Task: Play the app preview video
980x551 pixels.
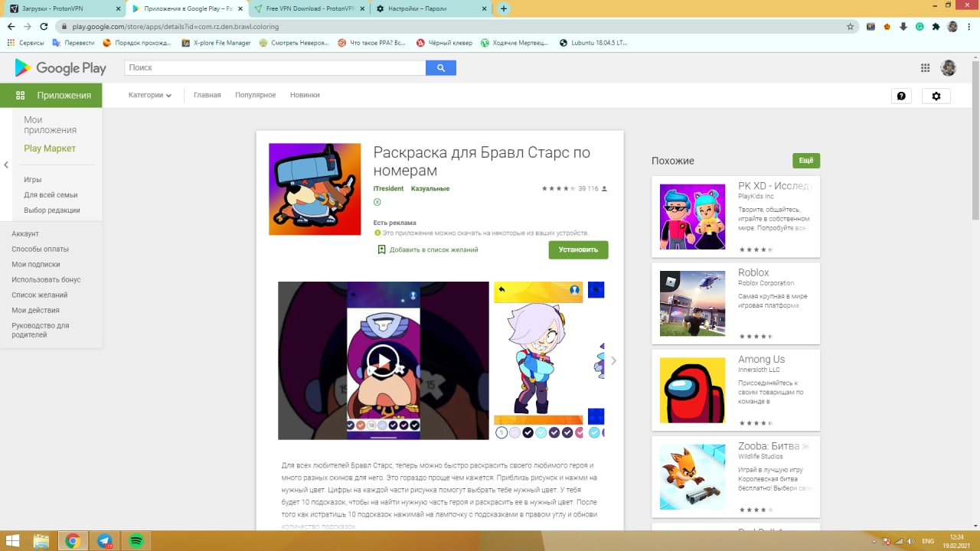Action: point(383,360)
